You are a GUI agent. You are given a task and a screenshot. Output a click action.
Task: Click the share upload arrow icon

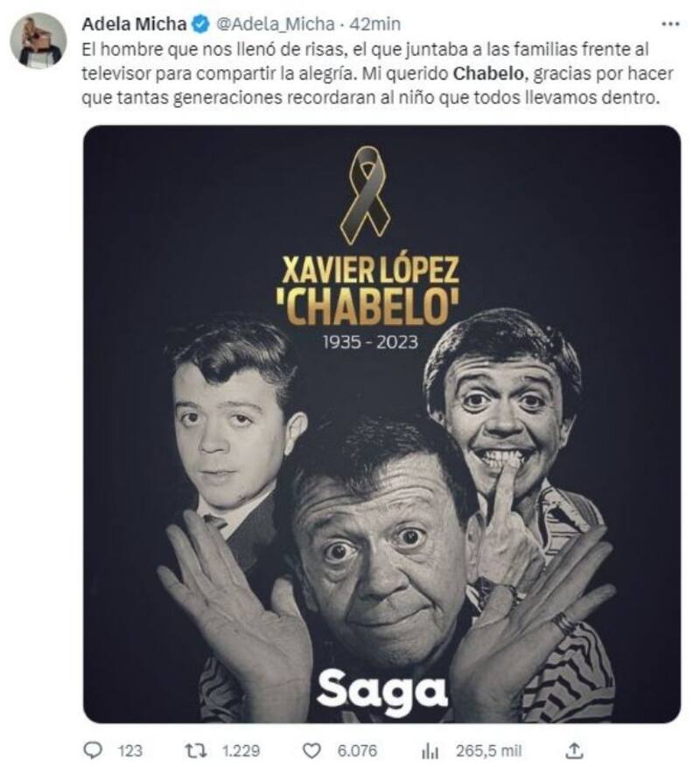pyautogui.click(x=576, y=749)
